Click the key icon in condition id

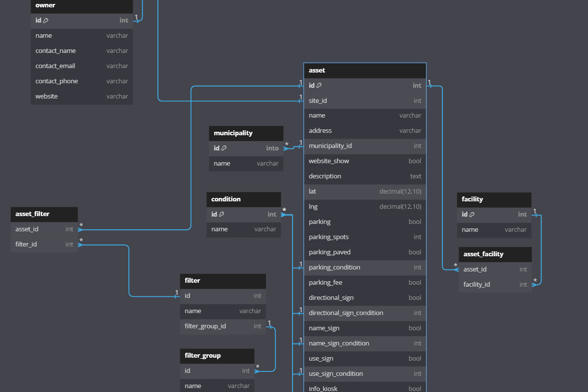point(221,215)
